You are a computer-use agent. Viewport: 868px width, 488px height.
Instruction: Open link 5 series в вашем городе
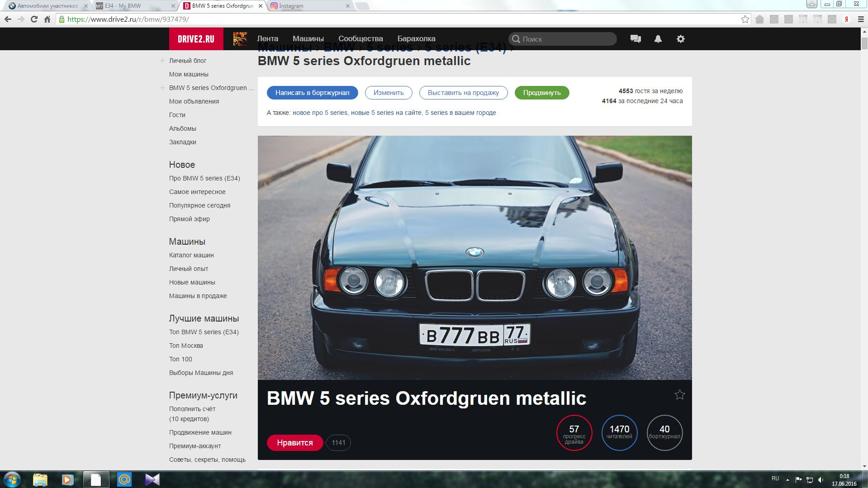[460, 113]
